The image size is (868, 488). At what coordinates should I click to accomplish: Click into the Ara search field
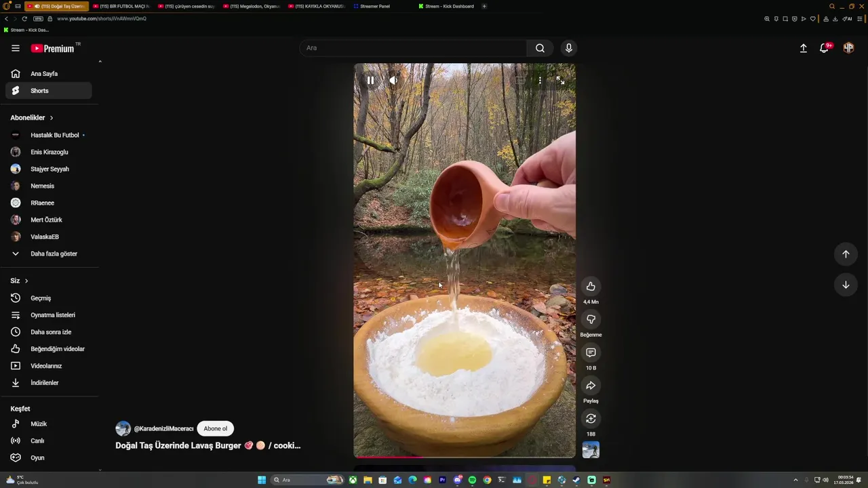click(412, 48)
